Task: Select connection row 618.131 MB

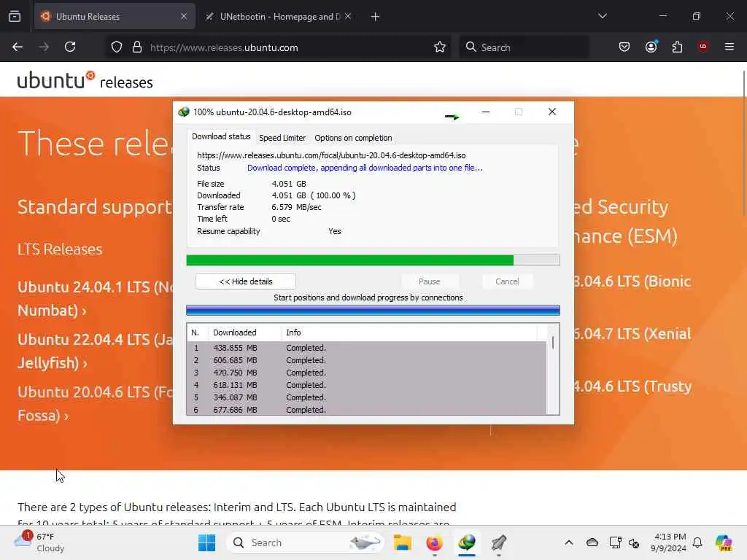Action: (367, 385)
